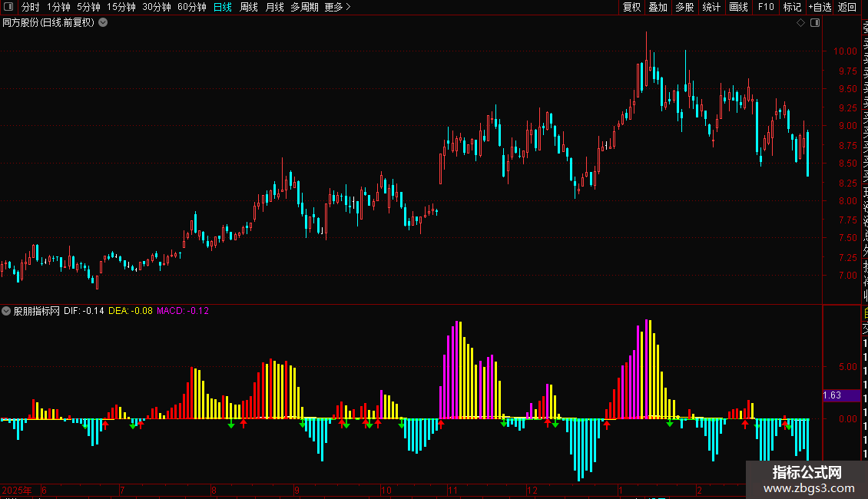Open the 多周期 multi-period view
868x499 pixels.
click(x=304, y=7)
